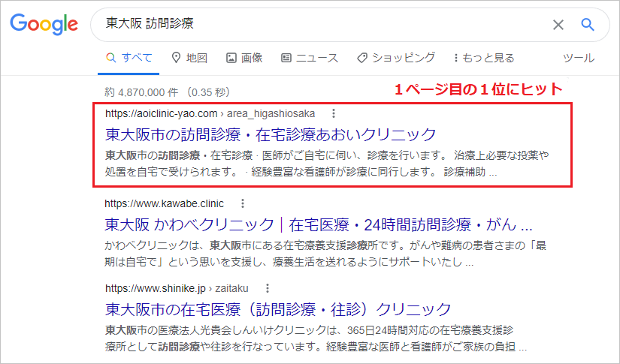Click the snippet starting 東大阪市の医療法人光貴会
Screen dimensions: 620x364
tap(316, 338)
